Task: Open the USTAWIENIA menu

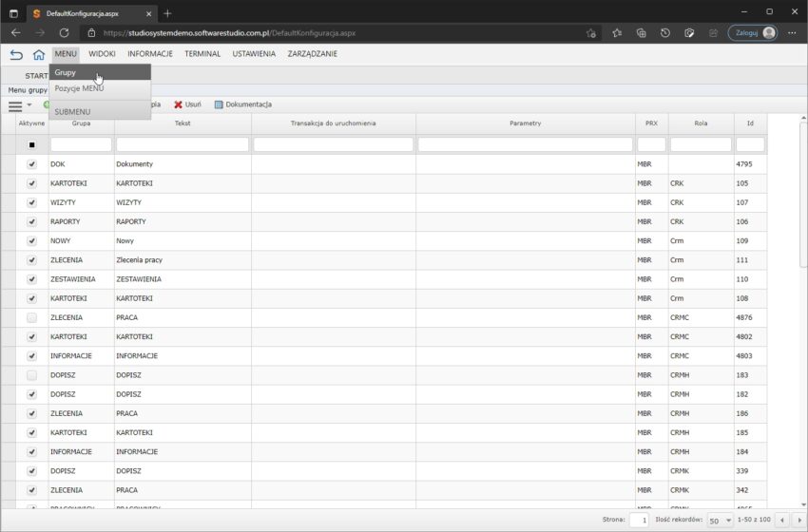Action: (x=254, y=54)
